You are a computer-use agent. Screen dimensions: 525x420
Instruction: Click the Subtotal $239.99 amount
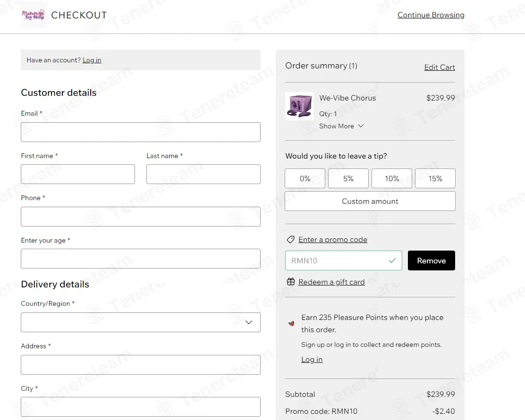440,394
